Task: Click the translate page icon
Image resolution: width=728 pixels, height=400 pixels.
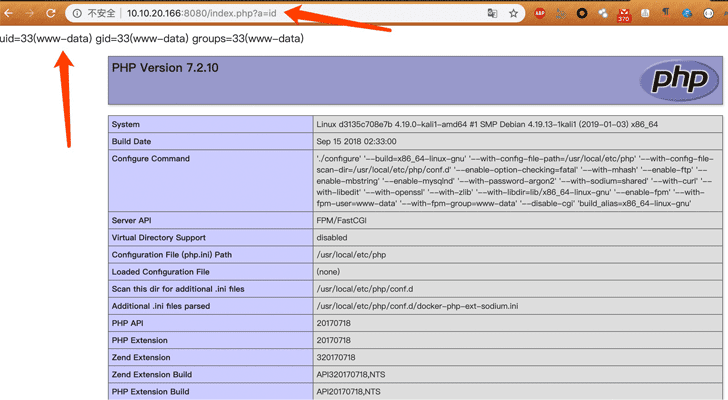Action: pos(492,14)
